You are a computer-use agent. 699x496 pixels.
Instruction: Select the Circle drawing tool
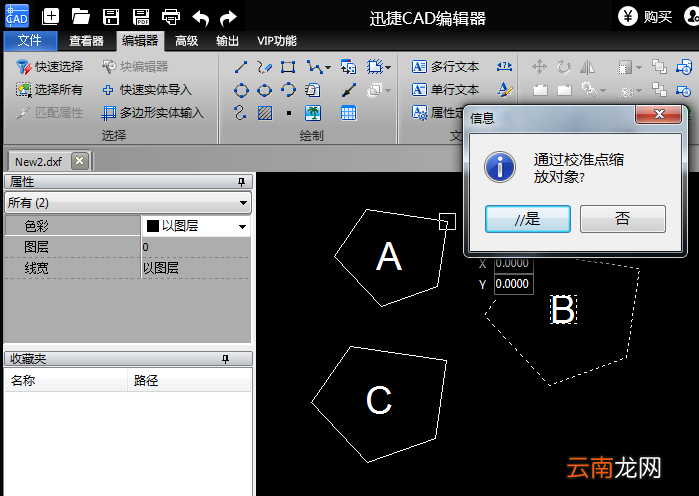[x=241, y=90]
